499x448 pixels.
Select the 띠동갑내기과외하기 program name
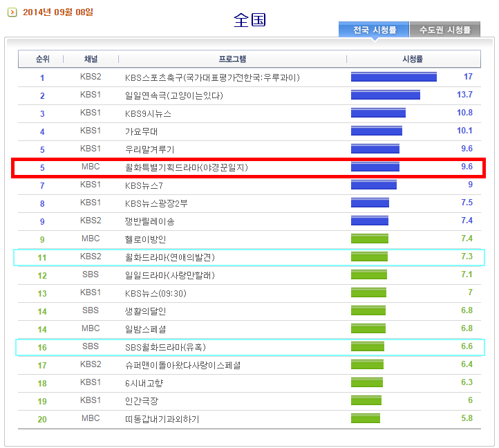click(162, 419)
